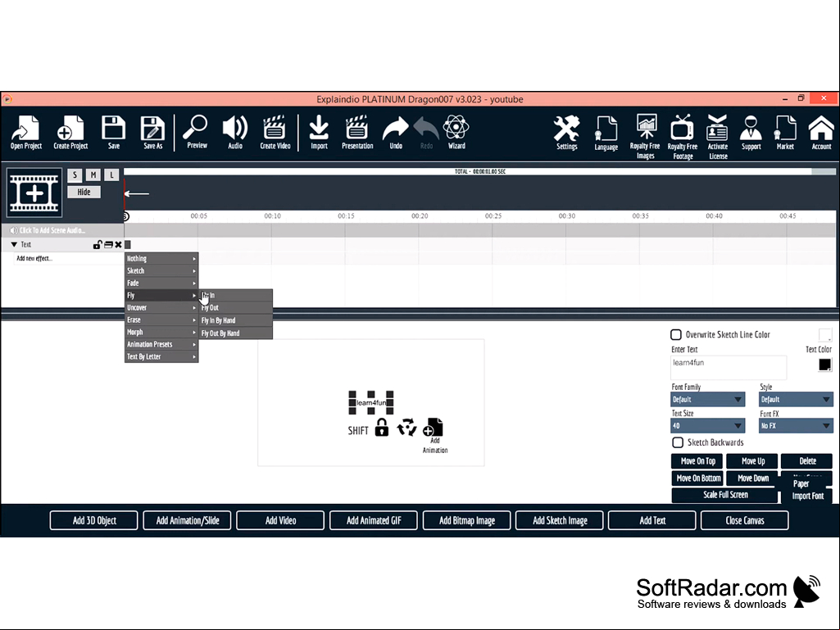Viewport: 840px width, 630px height.
Task: Tick the Sketch Backwards checkbox
Action: click(x=678, y=442)
